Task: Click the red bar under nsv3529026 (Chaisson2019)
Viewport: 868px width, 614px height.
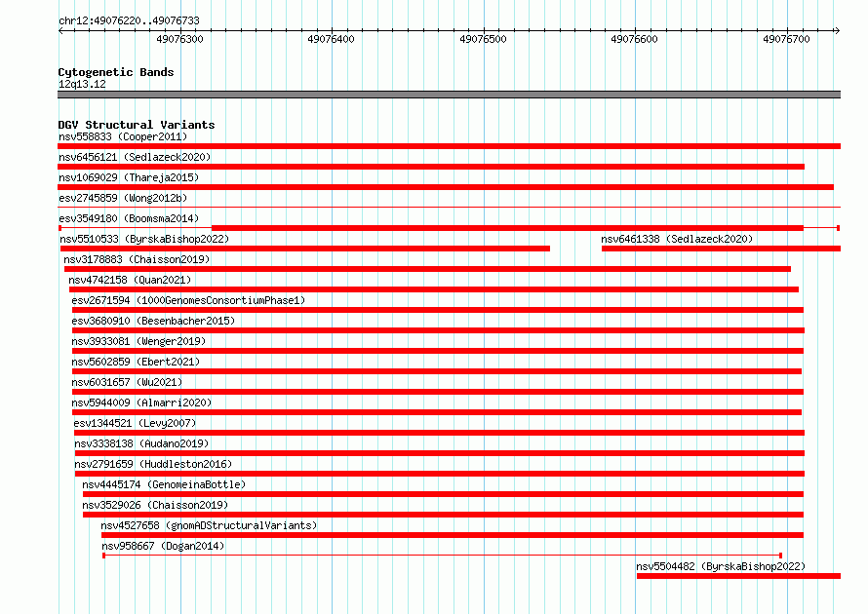Action: 443,515
